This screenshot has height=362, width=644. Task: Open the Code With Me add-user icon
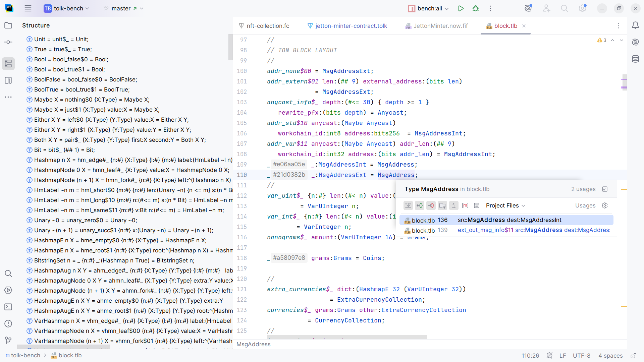(547, 8)
